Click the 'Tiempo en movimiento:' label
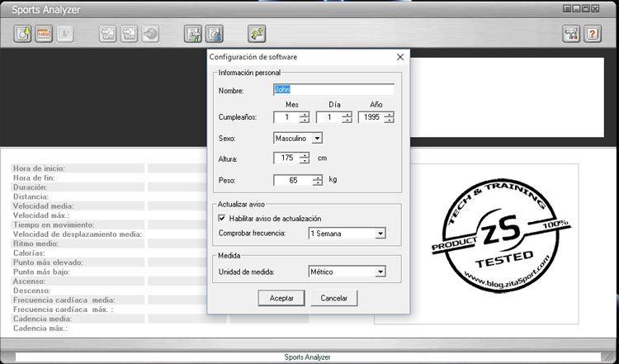This screenshot has height=364, width=619. [54, 225]
